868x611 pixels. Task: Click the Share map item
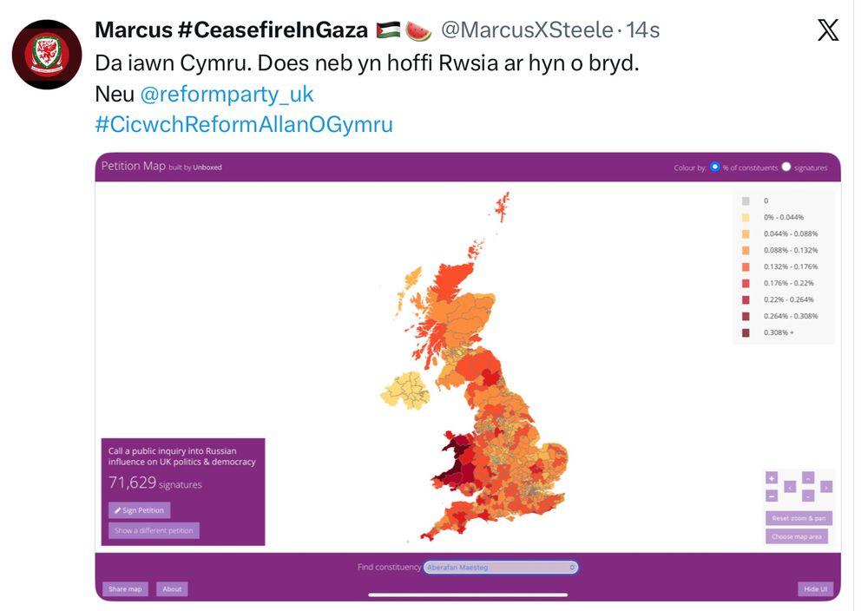click(x=125, y=589)
